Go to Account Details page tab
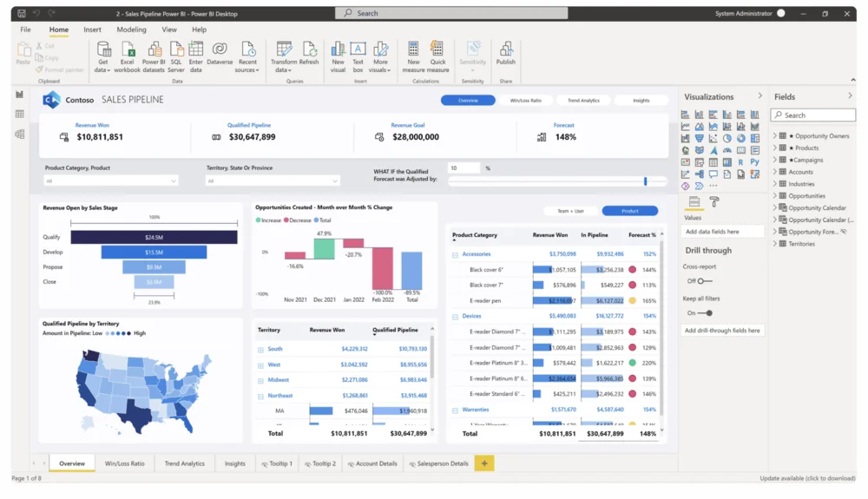The width and height of the screenshot is (868, 499). point(373,463)
